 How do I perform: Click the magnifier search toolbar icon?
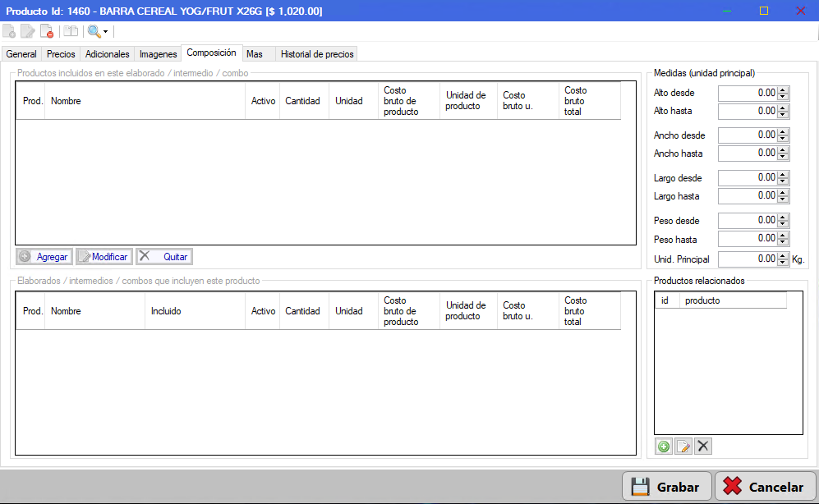(94, 31)
